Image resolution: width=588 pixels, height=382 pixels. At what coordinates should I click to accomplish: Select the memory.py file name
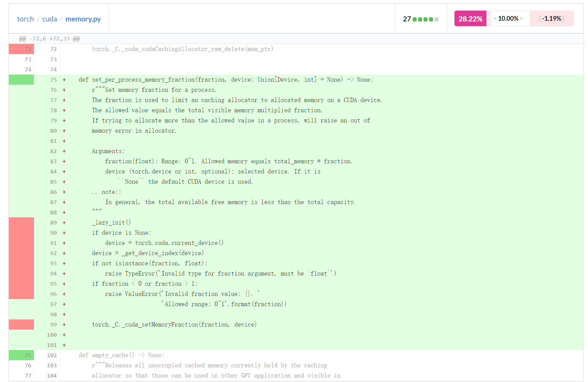pyautogui.click(x=83, y=19)
